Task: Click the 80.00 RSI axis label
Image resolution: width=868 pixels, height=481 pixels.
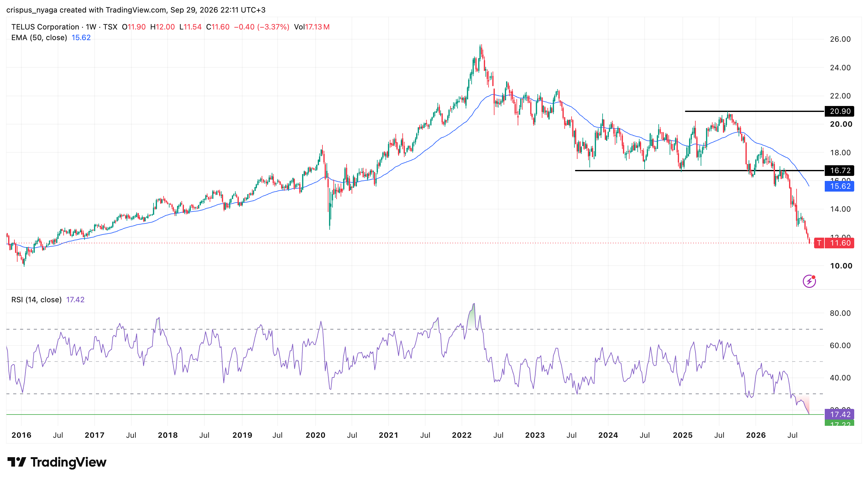Action: pos(840,313)
